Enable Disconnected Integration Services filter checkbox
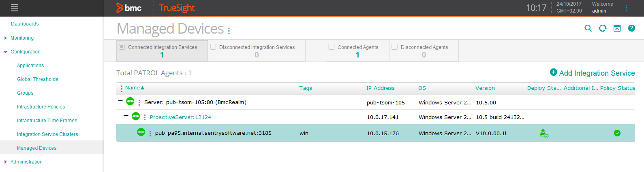The width and height of the screenshot is (644, 172). coord(213,47)
